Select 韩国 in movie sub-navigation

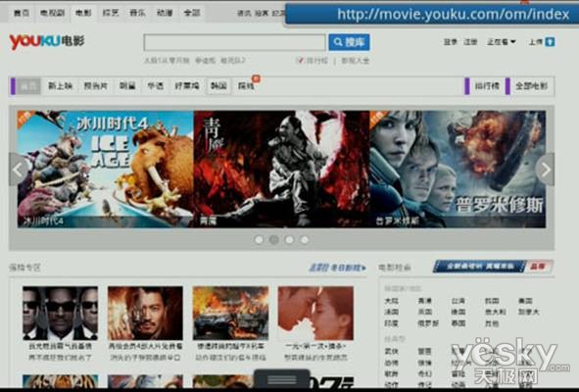218,86
